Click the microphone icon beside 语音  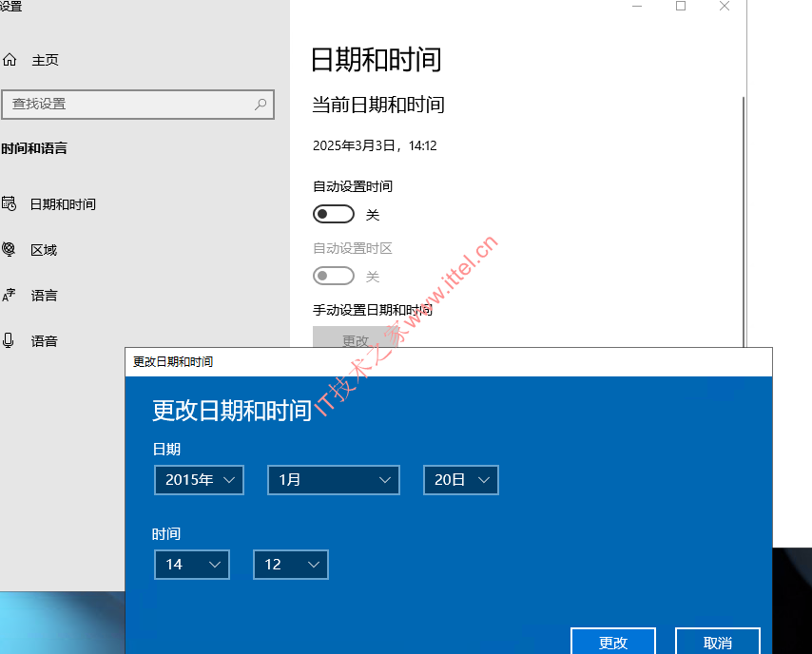click(9, 340)
